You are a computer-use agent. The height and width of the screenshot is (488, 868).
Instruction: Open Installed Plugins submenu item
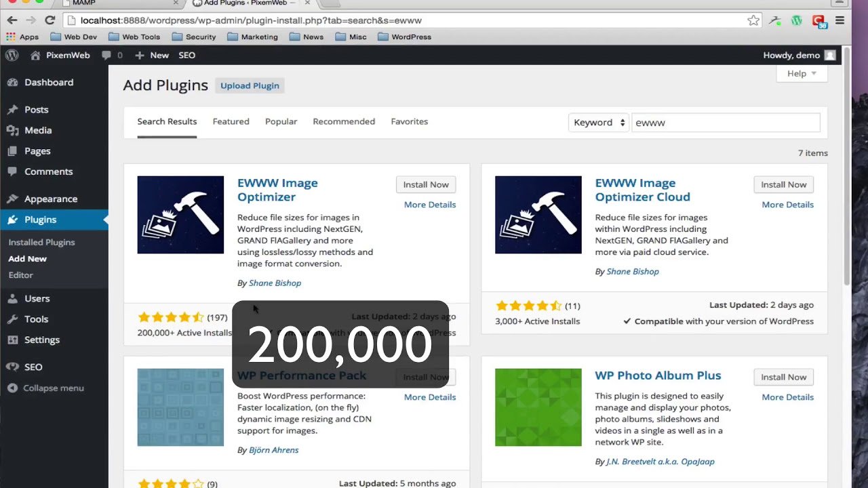tap(41, 242)
